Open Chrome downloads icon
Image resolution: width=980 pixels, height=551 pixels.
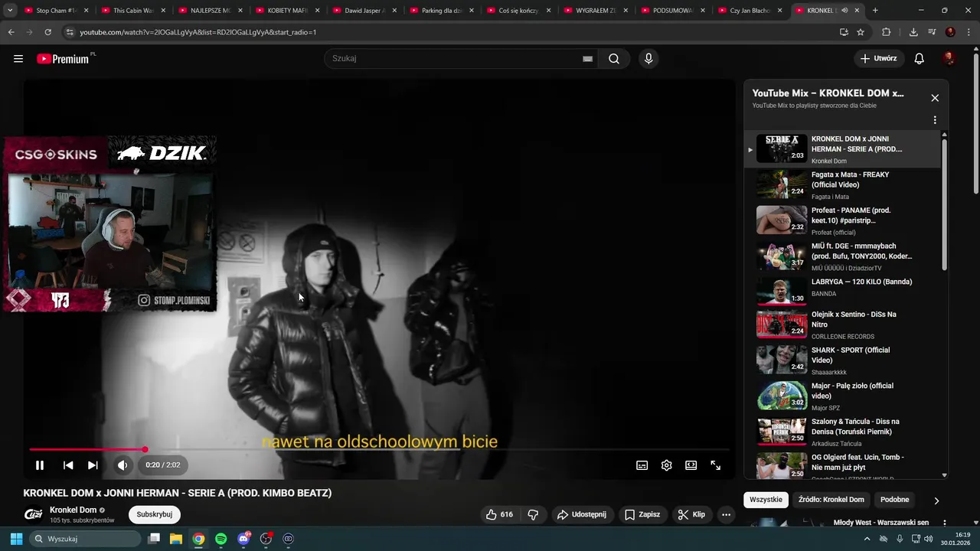pyautogui.click(x=913, y=32)
